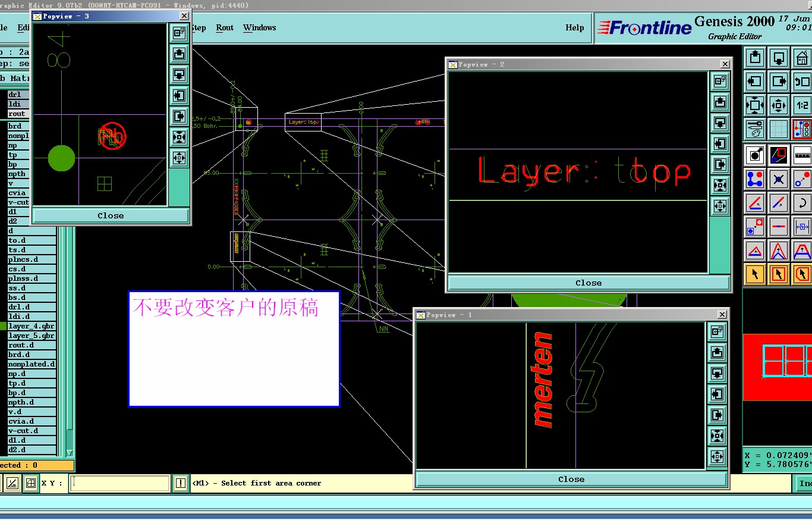812x520 pixels.
Task: Click the 1:2 scale icon
Action: click(x=802, y=105)
